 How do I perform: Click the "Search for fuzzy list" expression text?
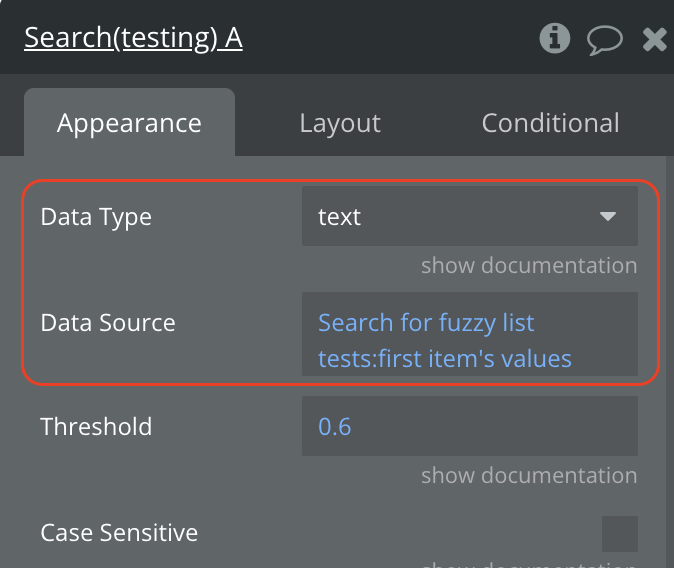point(426,323)
